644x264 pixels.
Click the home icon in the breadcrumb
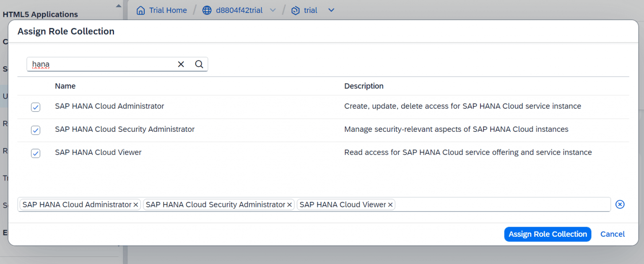click(140, 10)
